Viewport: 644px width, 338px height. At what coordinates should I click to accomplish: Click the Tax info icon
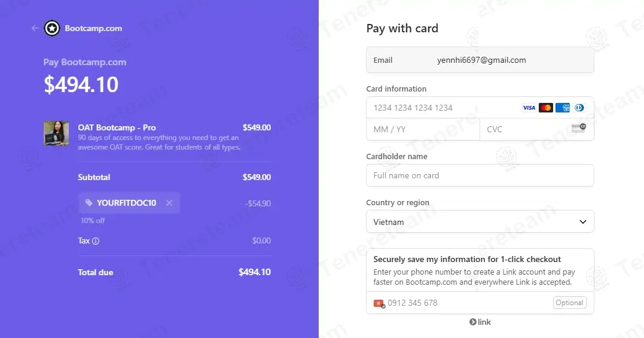pyautogui.click(x=96, y=241)
